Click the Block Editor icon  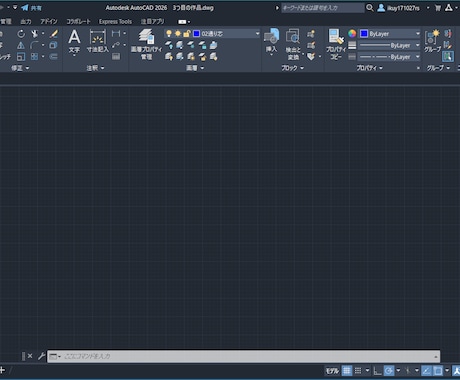pyautogui.click(x=311, y=45)
